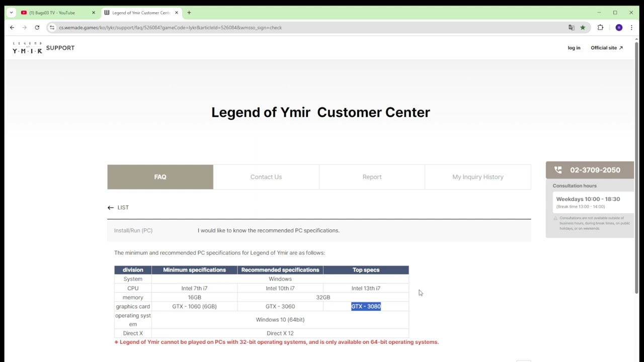Image resolution: width=644 pixels, height=362 pixels.
Task: Click the phone number 02-3709-2050
Action: [595, 170]
